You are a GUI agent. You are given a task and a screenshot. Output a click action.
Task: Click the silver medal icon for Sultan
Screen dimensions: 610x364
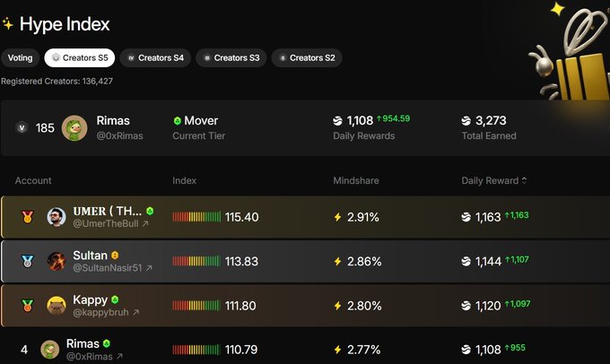[27, 261]
